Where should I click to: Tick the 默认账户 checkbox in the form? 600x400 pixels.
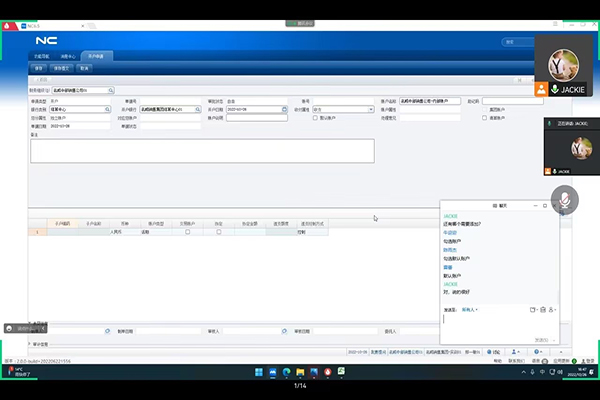click(x=318, y=117)
